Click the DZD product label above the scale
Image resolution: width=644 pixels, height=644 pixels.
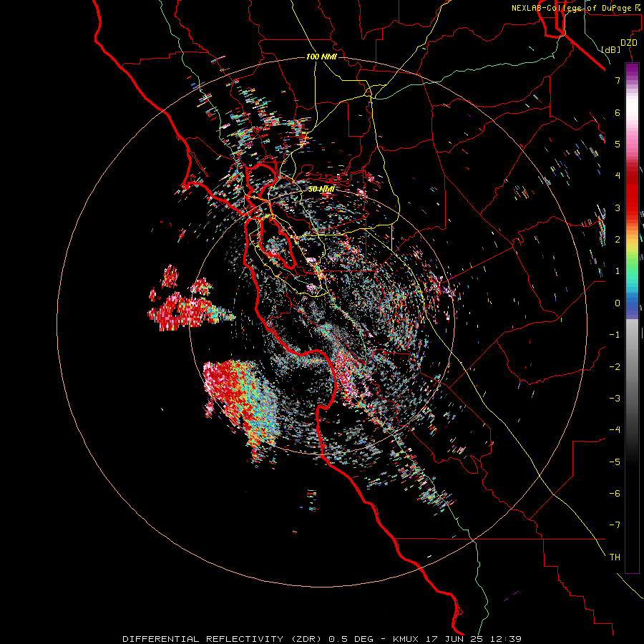pos(629,43)
